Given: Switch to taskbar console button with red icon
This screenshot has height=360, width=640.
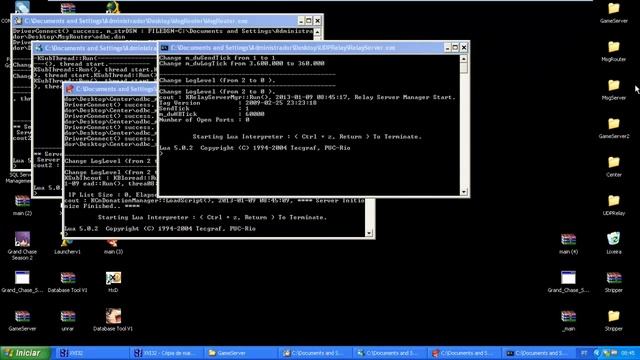Looking at the screenshot, I should coord(465,353).
